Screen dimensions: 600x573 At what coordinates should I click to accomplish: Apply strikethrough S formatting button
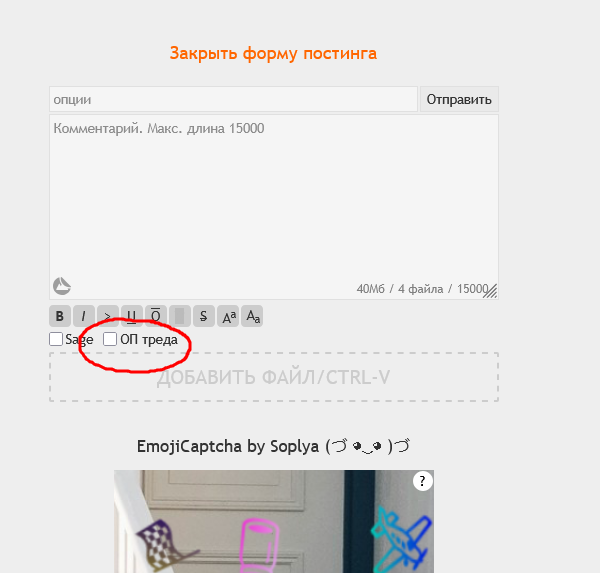click(204, 316)
